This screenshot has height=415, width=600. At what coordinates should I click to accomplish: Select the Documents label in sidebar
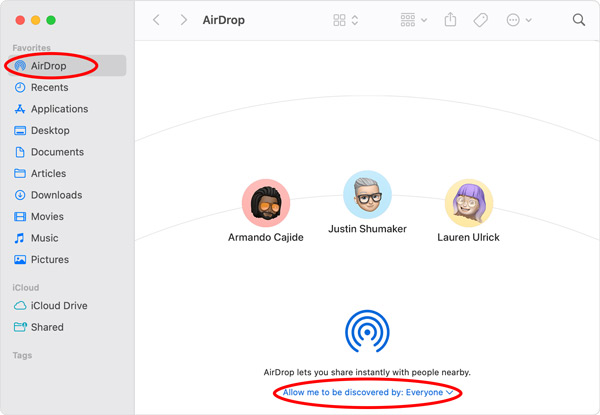pyautogui.click(x=57, y=152)
